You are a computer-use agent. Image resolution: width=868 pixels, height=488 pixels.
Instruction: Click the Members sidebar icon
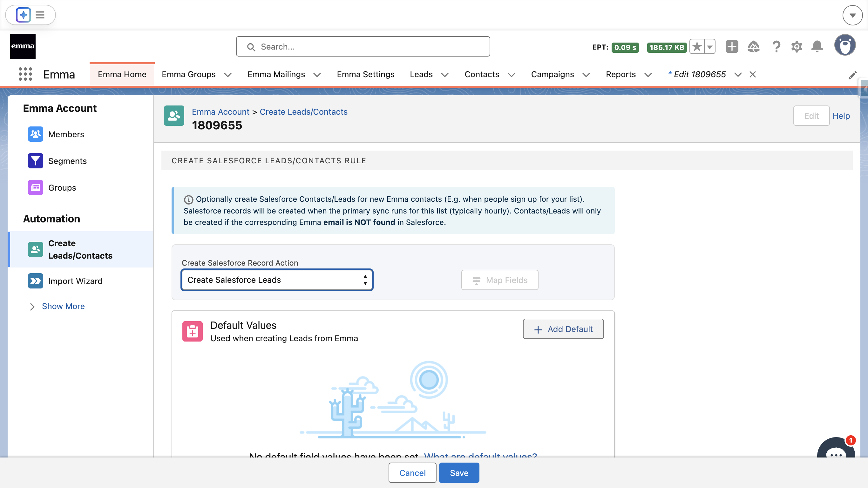click(35, 134)
